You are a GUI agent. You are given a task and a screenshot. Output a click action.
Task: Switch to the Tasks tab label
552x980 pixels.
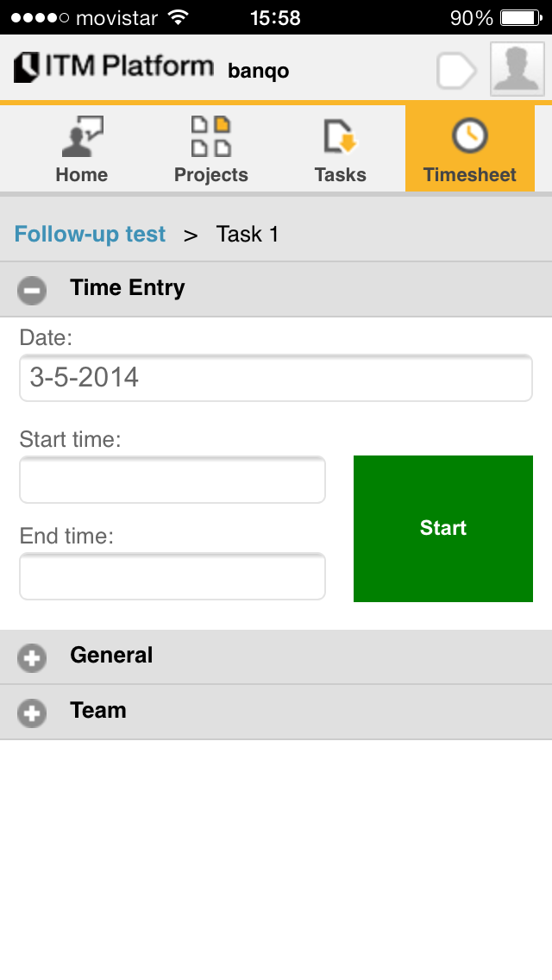click(x=340, y=175)
